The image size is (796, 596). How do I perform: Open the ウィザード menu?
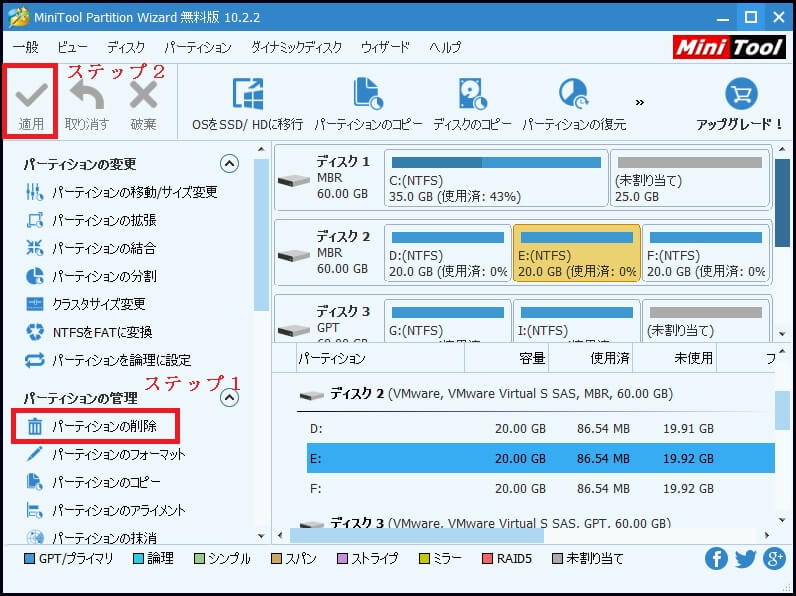pyautogui.click(x=385, y=47)
